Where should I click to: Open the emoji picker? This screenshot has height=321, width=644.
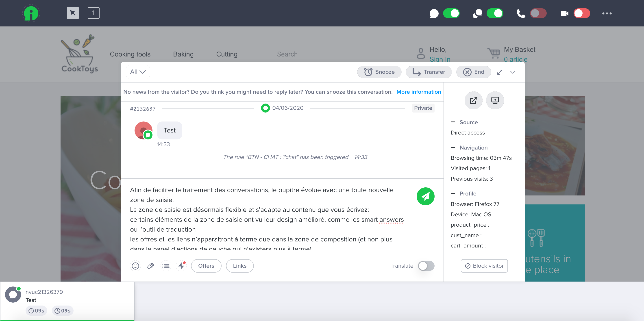(135, 266)
